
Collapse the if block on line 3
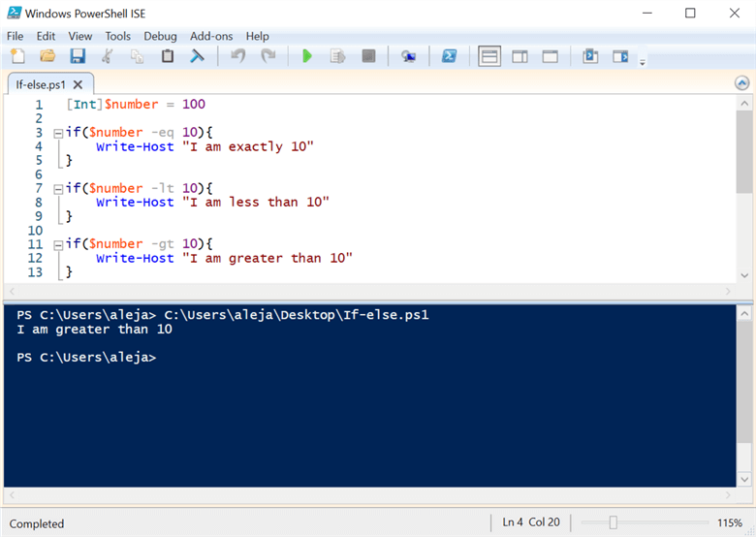pos(58,134)
